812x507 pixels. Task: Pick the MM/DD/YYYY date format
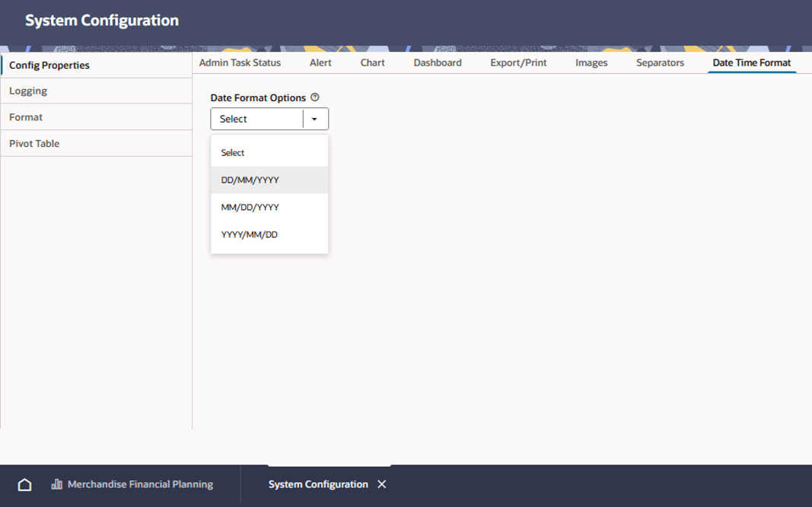[269, 207]
